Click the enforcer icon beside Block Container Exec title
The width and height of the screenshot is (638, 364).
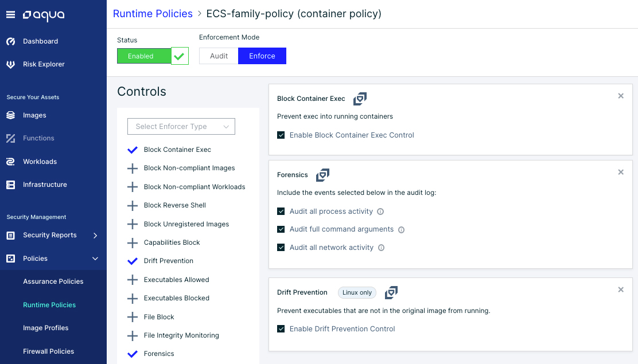coord(360,99)
